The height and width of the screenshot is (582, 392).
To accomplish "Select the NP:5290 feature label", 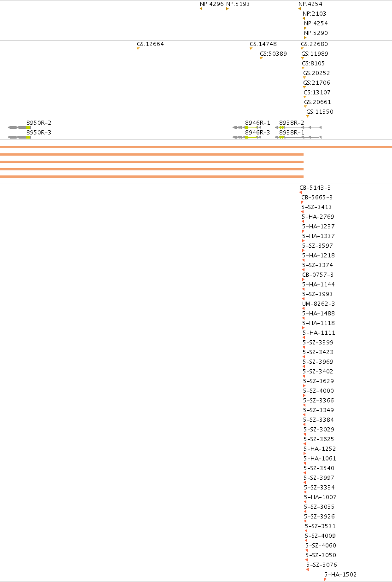I will 316,33.
